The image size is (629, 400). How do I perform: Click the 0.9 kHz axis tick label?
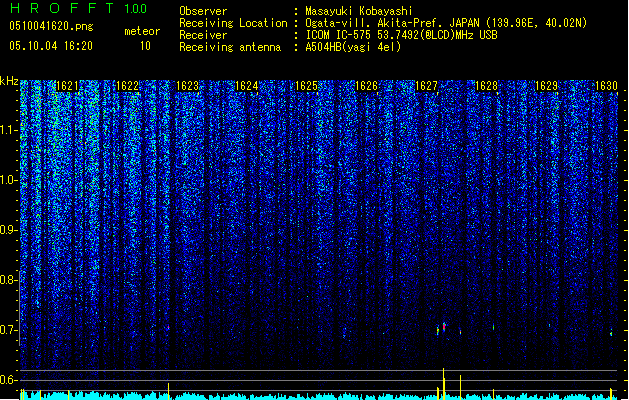8,230
